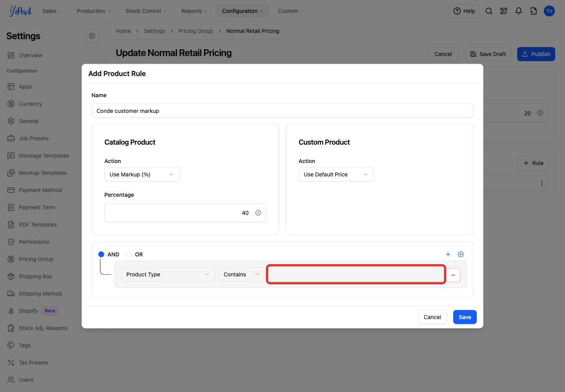Expand the Sales menu
565x392 pixels.
click(x=52, y=11)
